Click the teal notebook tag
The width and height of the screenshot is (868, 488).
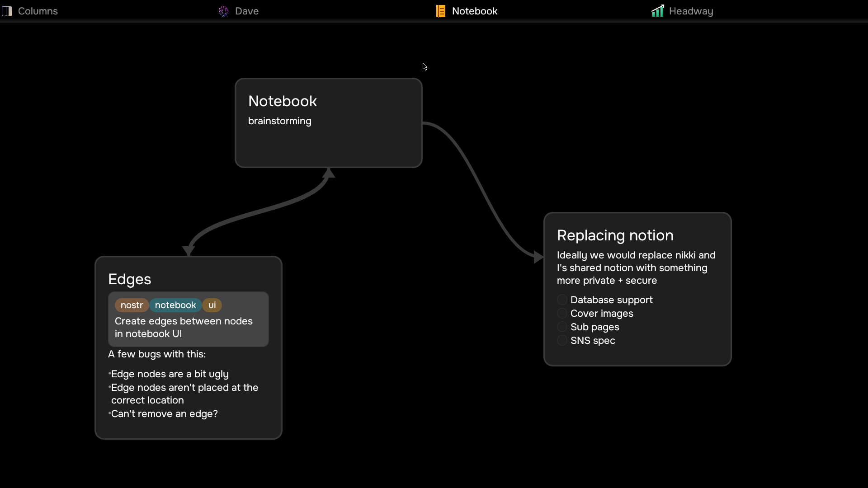[175, 305]
